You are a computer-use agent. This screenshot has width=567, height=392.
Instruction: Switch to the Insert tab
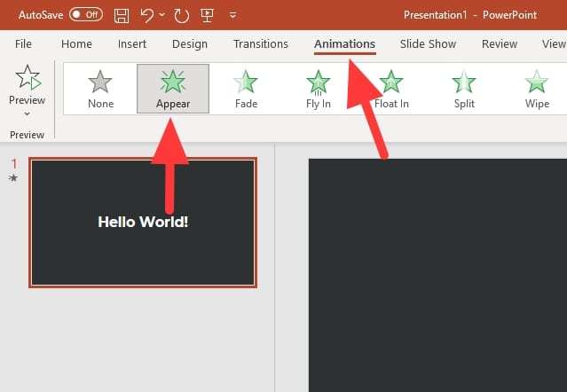pyautogui.click(x=132, y=44)
